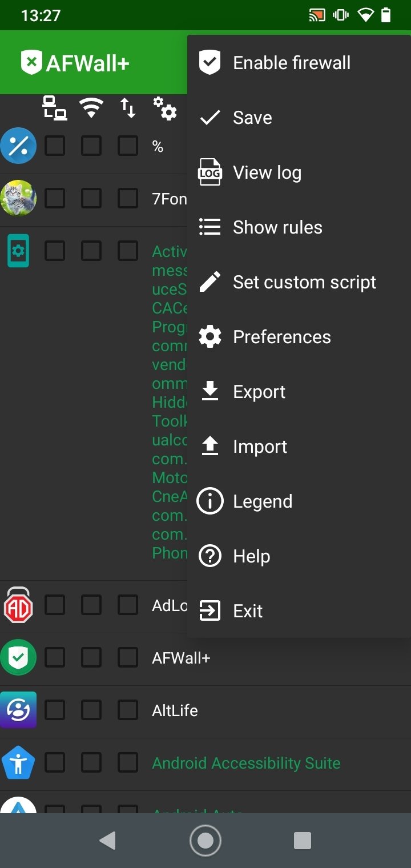Viewport: 411px width, 868px height.
Task: Check the LAN box for AltLife
Action: (55, 710)
